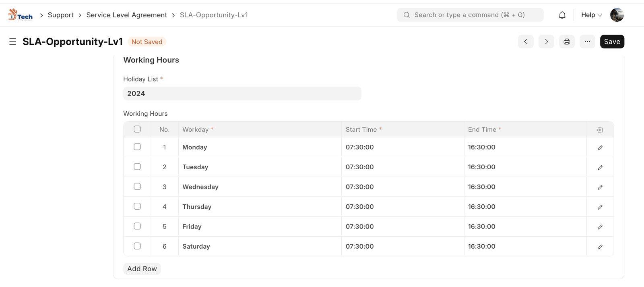This screenshot has width=644, height=287.
Task: Open the user avatar menu
Action: tap(617, 15)
